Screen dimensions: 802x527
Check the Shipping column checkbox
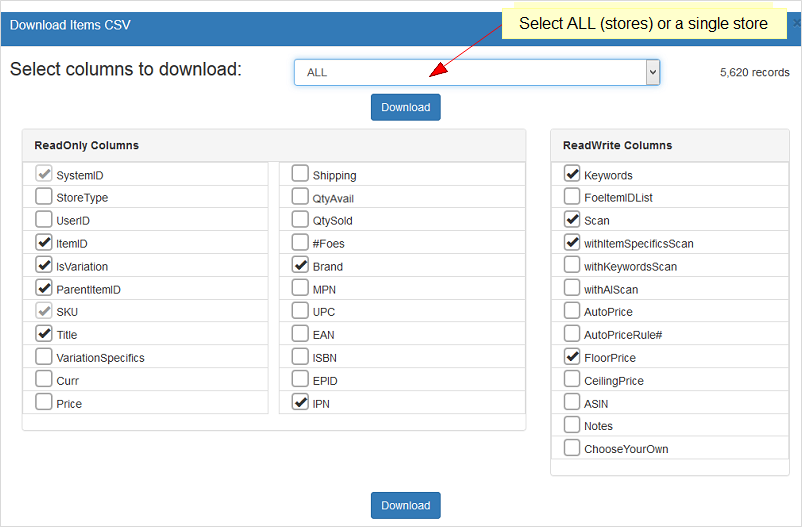(x=300, y=174)
